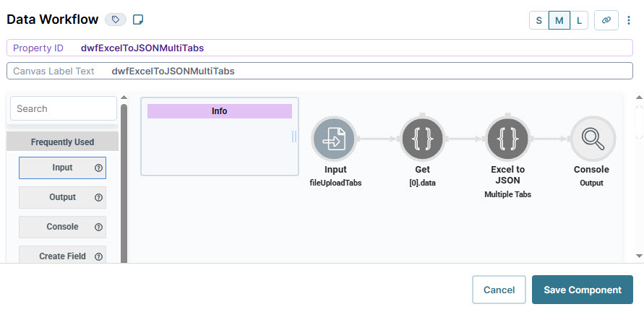Select the Console Output node
644x312 pixels.
tap(593, 139)
